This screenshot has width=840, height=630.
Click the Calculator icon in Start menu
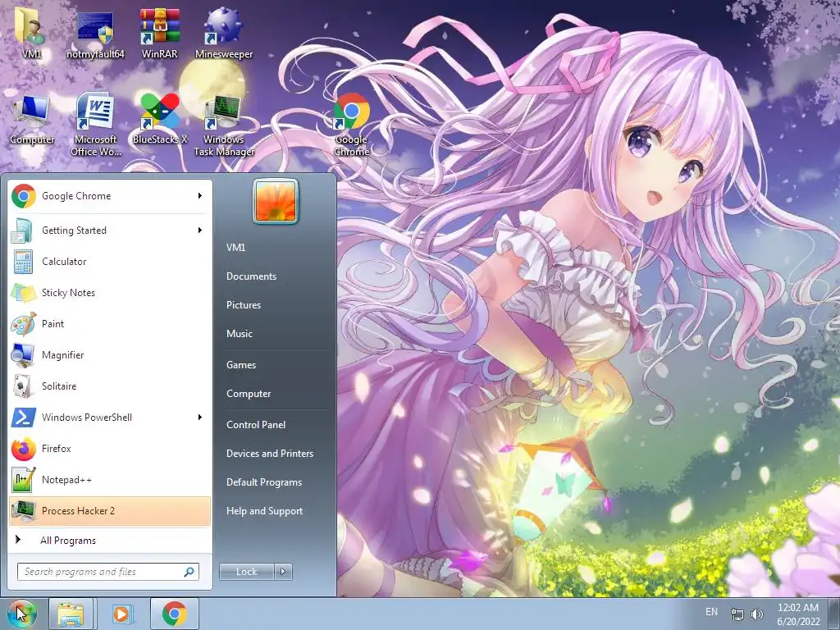pyautogui.click(x=24, y=262)
